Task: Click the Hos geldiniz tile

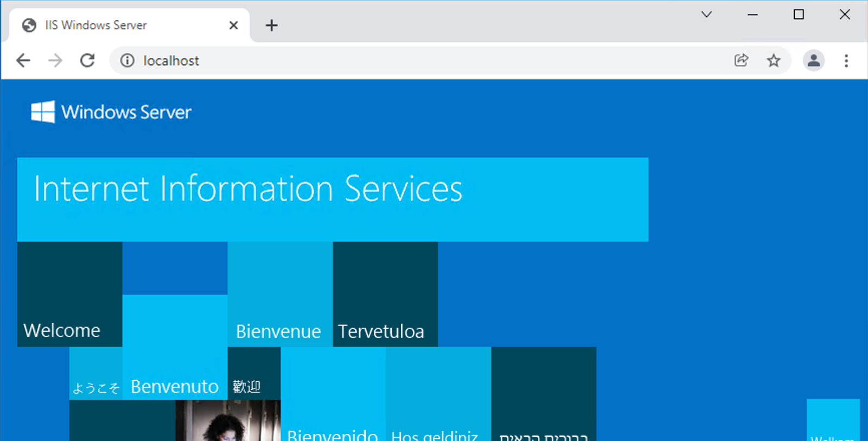Action: click(x=438, y=394)
